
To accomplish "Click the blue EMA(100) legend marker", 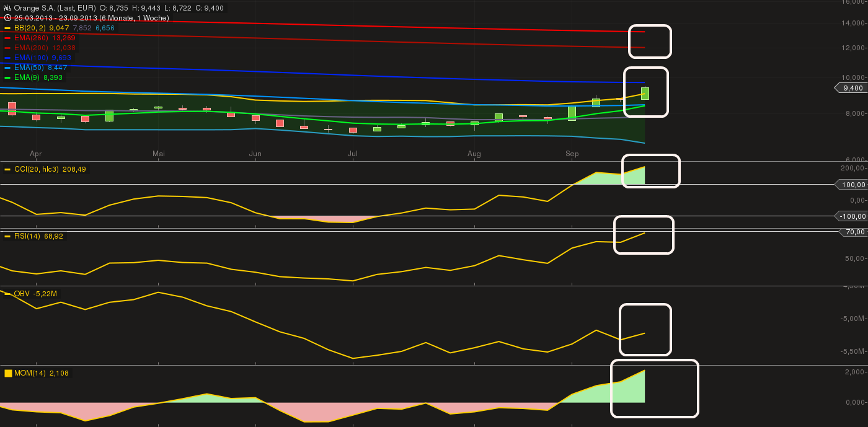I will [7, 58].
